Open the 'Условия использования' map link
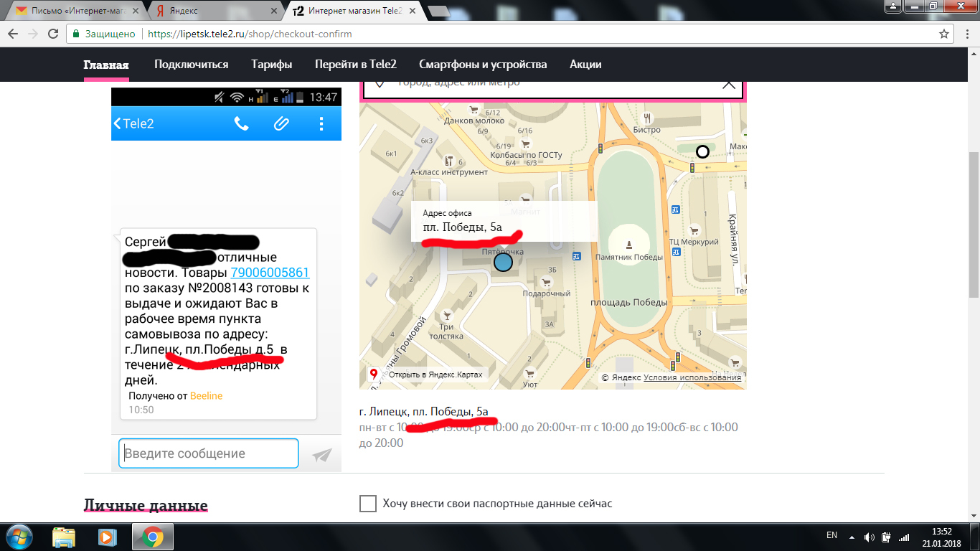The width and height of the screenshot is (980, 551). (x=692, y=377)
